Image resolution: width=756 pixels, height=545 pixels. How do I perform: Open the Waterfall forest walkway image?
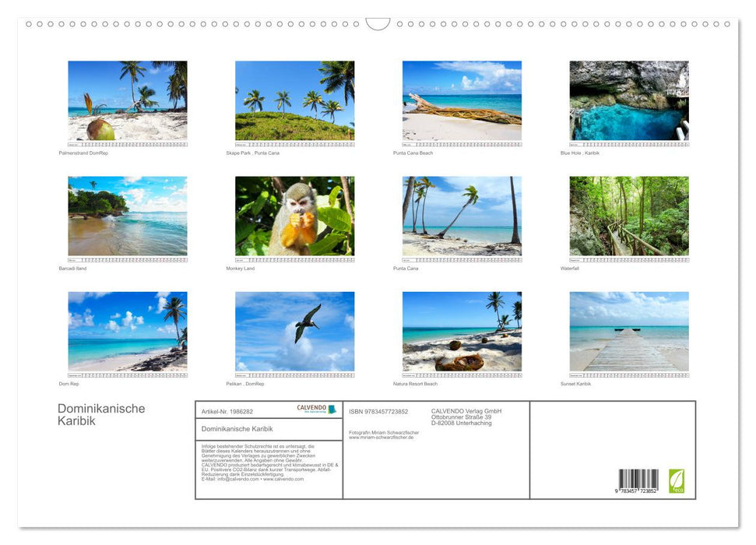(x=629, y=216)
